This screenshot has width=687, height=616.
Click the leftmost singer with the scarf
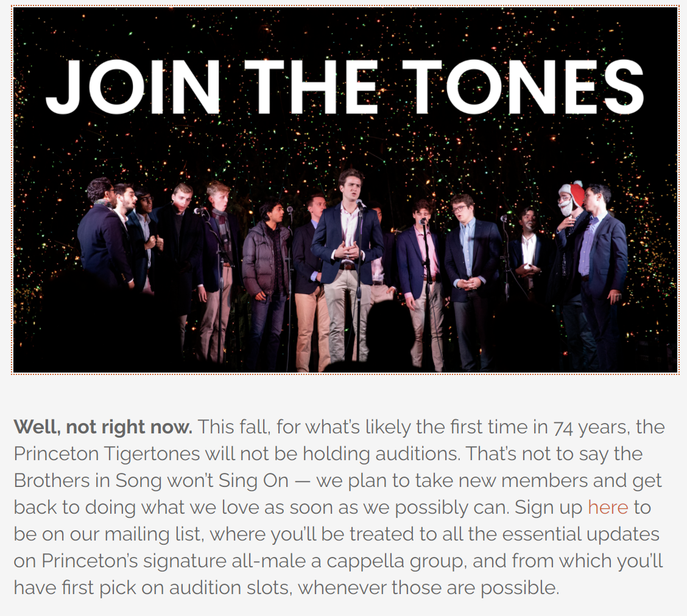point(102,236)
